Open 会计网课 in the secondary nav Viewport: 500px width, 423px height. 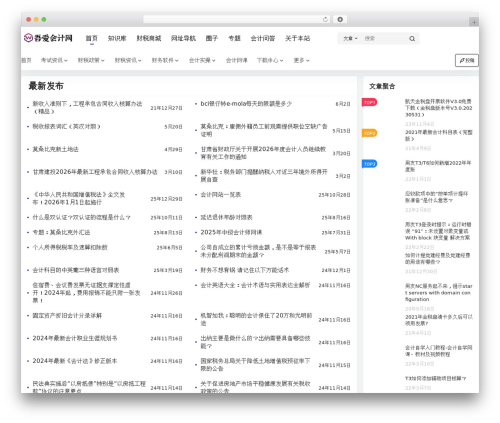click(x=236, y=60)
